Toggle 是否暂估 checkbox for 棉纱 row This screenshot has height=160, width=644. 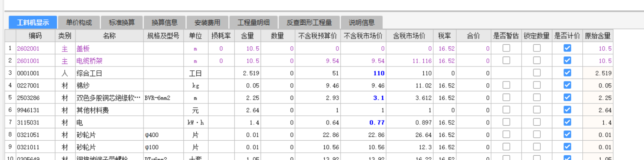pos(506,85)
